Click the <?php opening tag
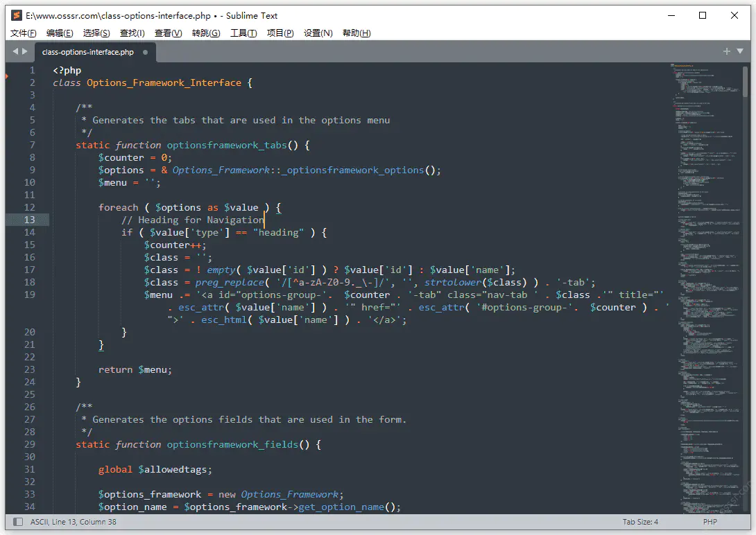Screen dimensions: 756x535 (67, 70)
